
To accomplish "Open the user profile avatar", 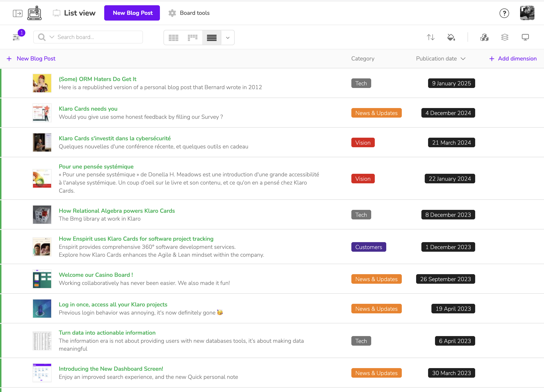I will pyautogui.click(x=527, y=13).
